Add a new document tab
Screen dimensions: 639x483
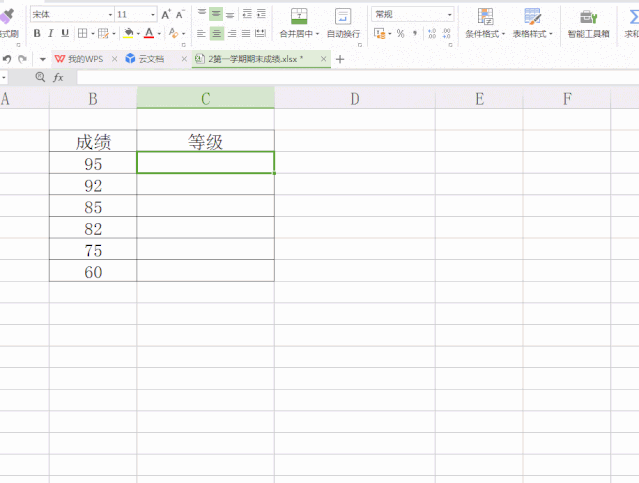pos(340,60)
